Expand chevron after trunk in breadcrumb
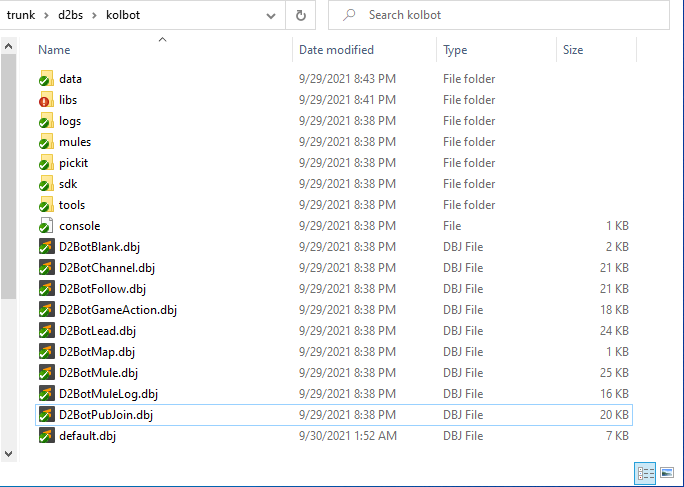Viewport: 684px width, 487px height. tap(46, 15)
